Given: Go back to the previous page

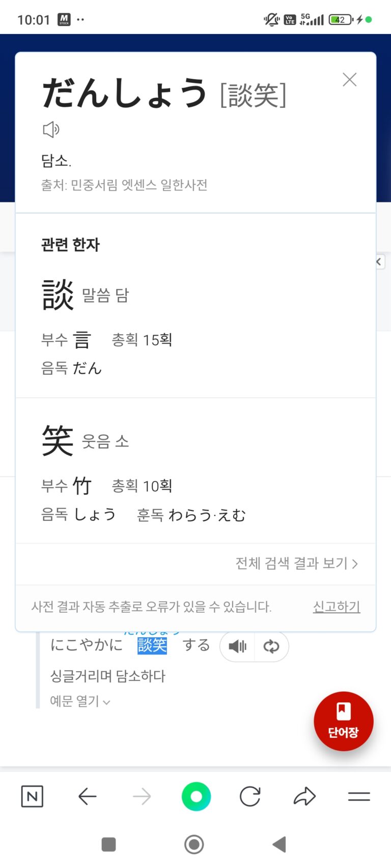Looking at the screenshot, I should click(x=88, y=796).
